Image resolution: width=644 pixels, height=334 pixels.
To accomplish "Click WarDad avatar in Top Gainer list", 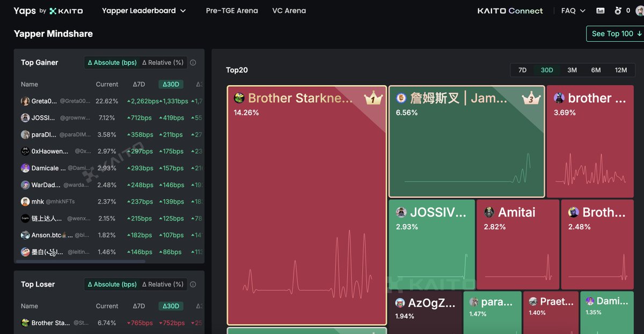I will coord(25,185).
